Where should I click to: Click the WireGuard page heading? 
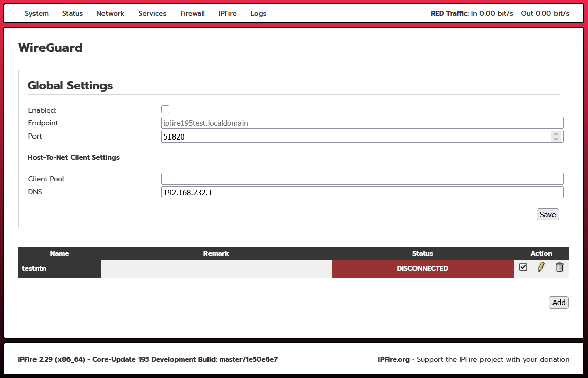pos(50,48)
